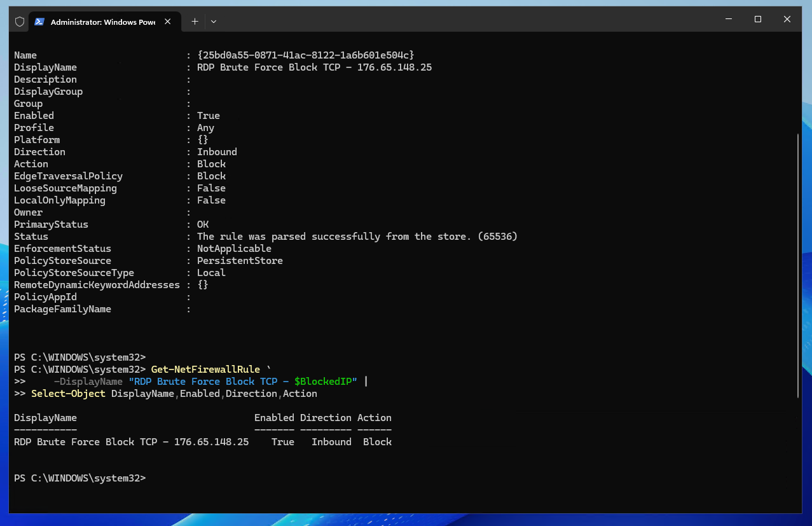
Task: Click the PolicyStoreSource value PersistentStore
Action: click(x=240, y=261)
